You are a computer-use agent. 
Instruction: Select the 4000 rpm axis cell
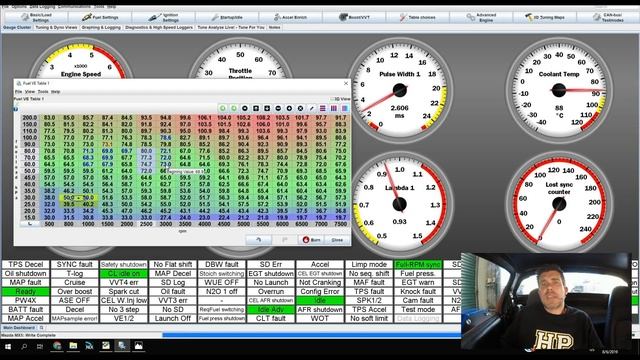click(x=204, y=224)
